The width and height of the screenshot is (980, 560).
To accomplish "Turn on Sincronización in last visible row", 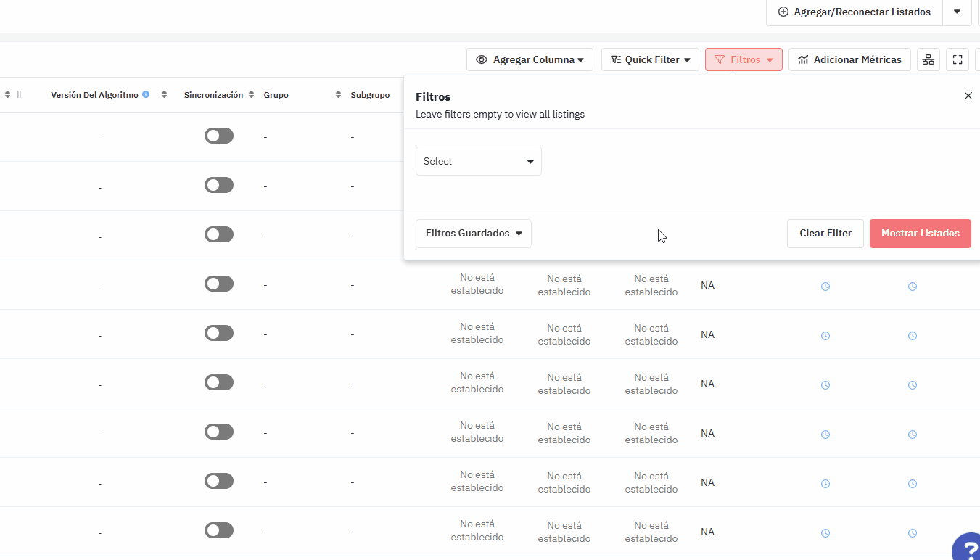I will (219, 530).
